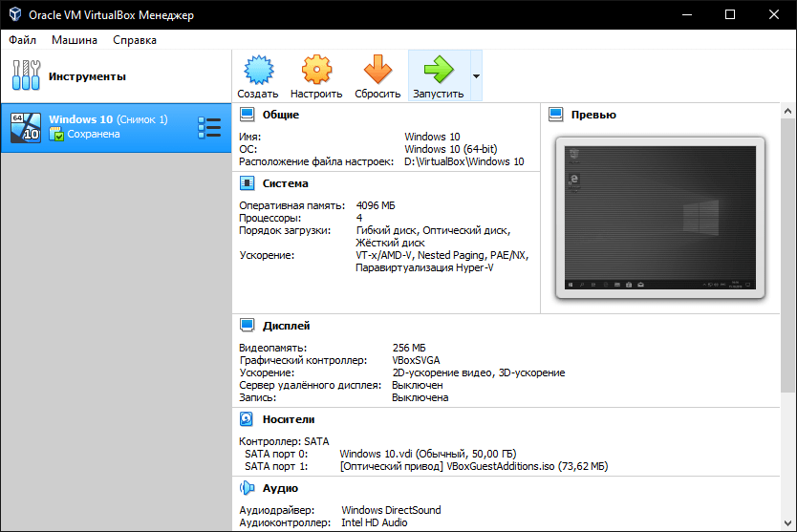Start the VM with Запустить icon
797x532 pixels.
438,71
